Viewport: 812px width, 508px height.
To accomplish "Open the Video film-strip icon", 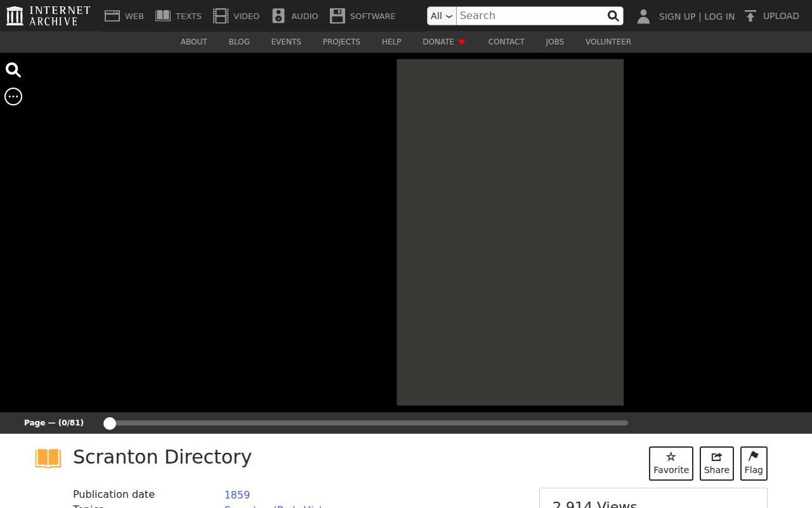I will point(221,16).
